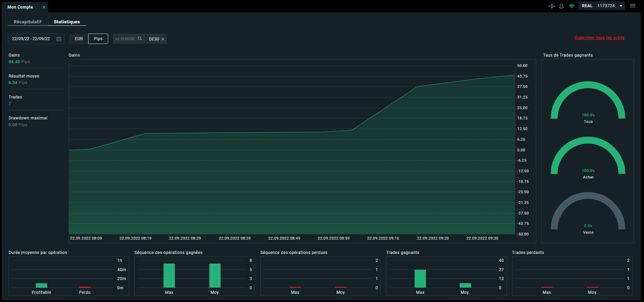Open the calendar date picker icon

pyautogui.click(x=59, y=39)
